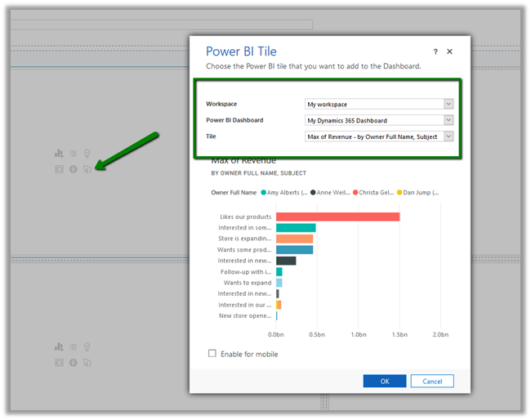Viewport: 531px width, 420px height.
Task: Click the empty text field at top left
Action: 163,25
